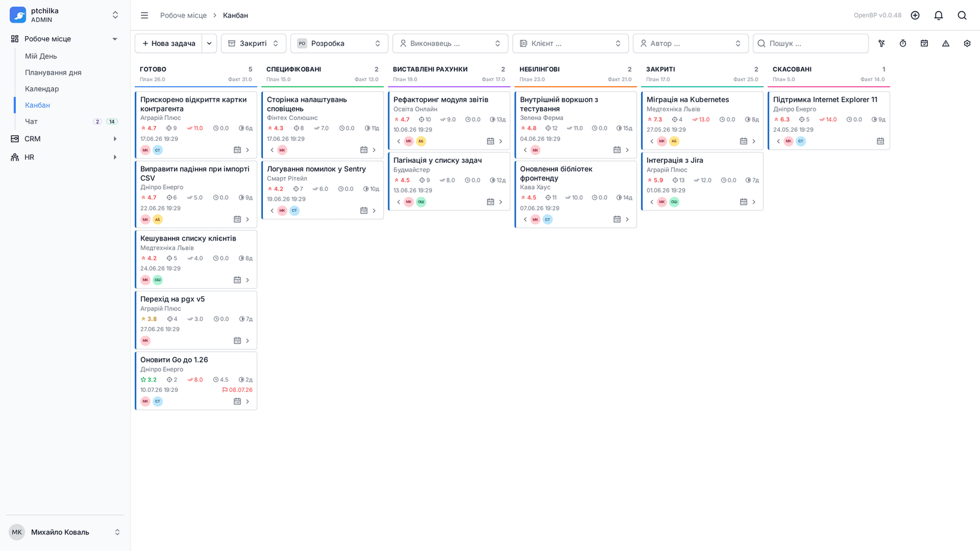Open the ptchilka workspace switcher
980x551 pixels.
click(x=65, y=15)
